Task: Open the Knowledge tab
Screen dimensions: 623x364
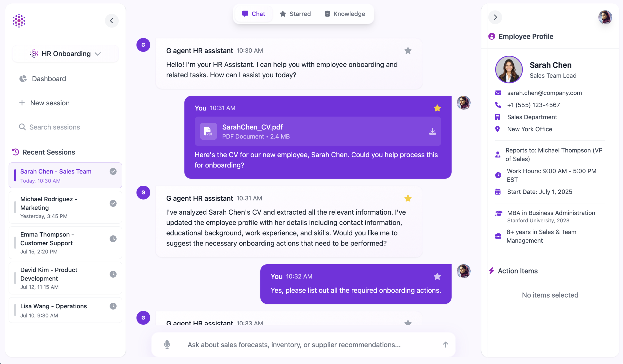Action: point(345,14)
